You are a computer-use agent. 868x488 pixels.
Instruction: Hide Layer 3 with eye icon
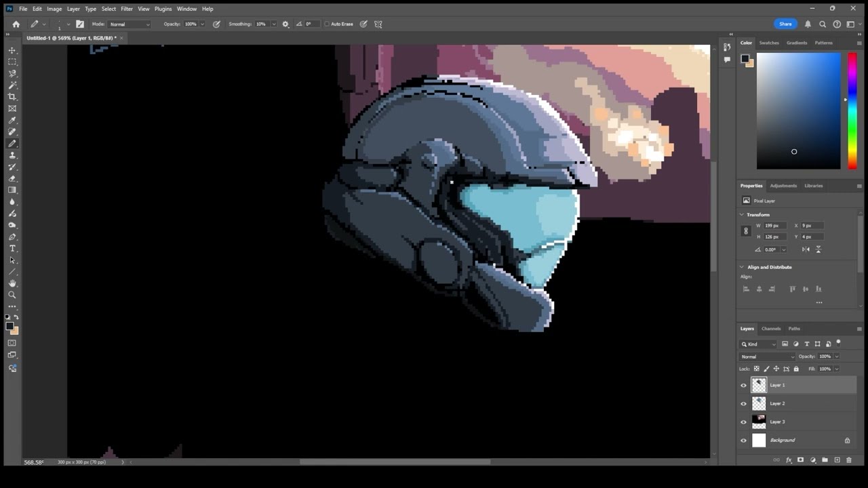(x=743, y=422)
